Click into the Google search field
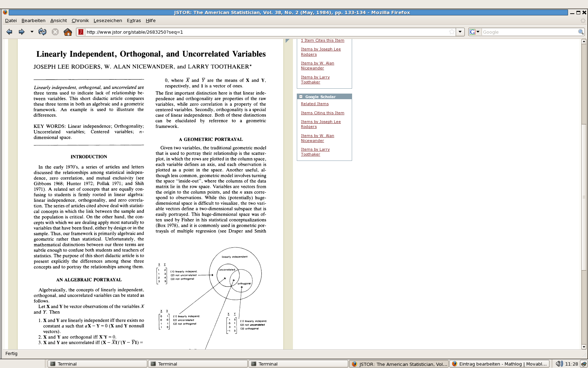Image resolution: width=588 pixels, height=368 pixels. pyautogui.click(x=529, y=32)
